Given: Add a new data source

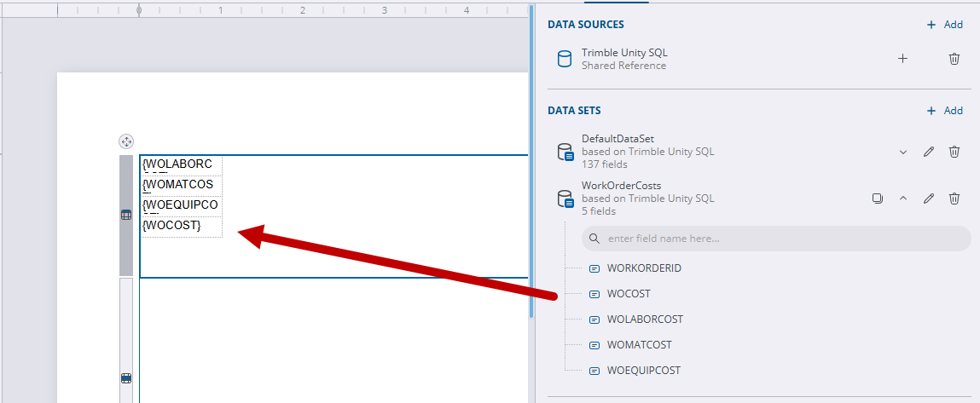Looking at the screenshot, I should [945, 25].
